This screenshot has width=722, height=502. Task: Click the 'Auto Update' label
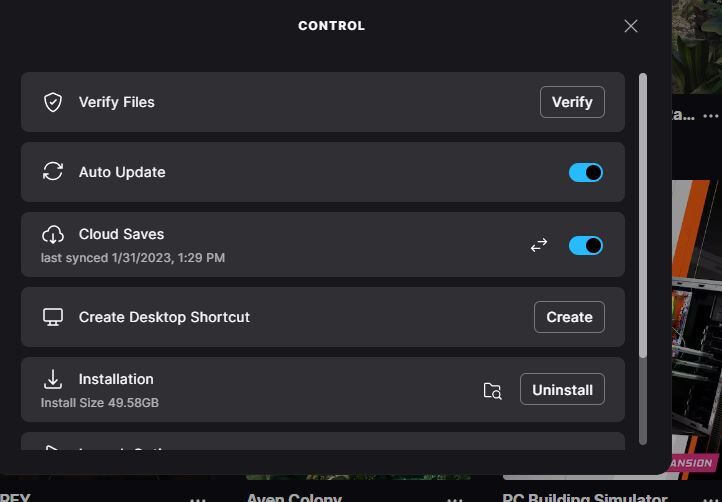pos(122,172)
